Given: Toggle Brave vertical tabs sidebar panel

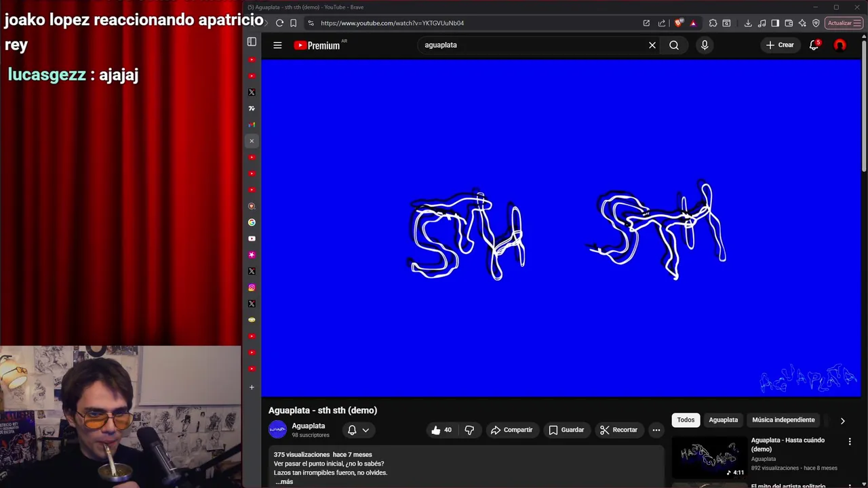Looking at the screenshot, I should click(x=252, y=41).
